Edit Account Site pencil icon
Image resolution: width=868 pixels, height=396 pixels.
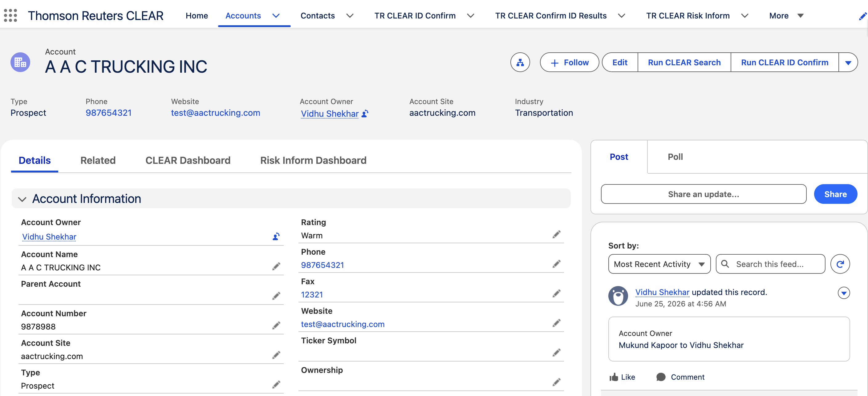click(x=276, y=355)
